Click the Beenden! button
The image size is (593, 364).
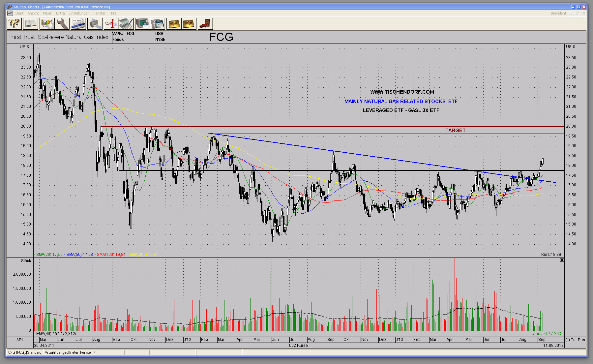558,13
